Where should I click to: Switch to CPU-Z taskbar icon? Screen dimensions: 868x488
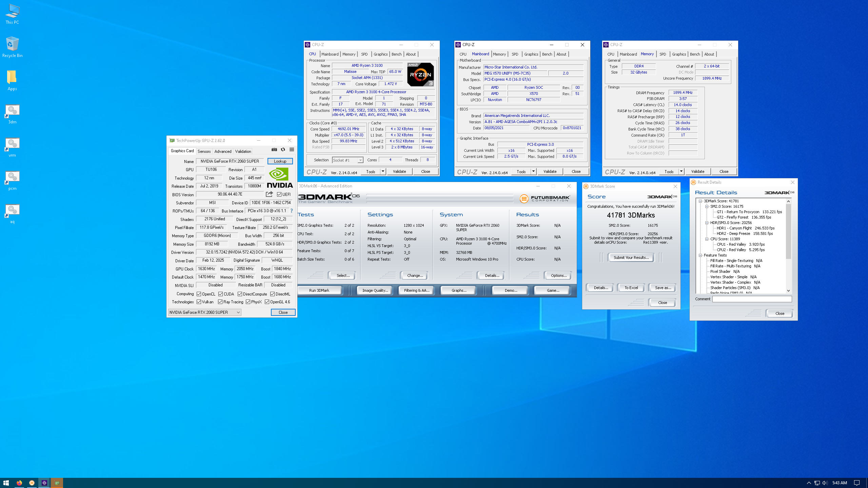coord(44,483)
